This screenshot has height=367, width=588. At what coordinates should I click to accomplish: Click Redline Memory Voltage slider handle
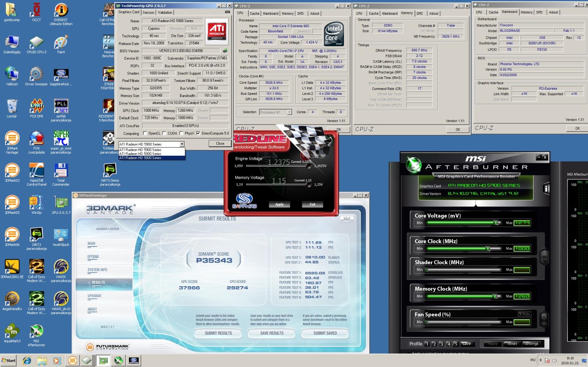tap(308, 184)
